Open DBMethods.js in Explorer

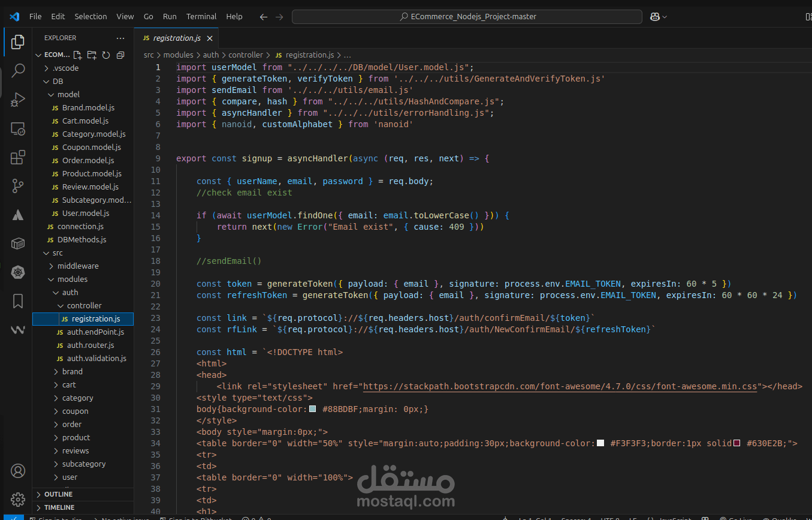pos(83,240)
